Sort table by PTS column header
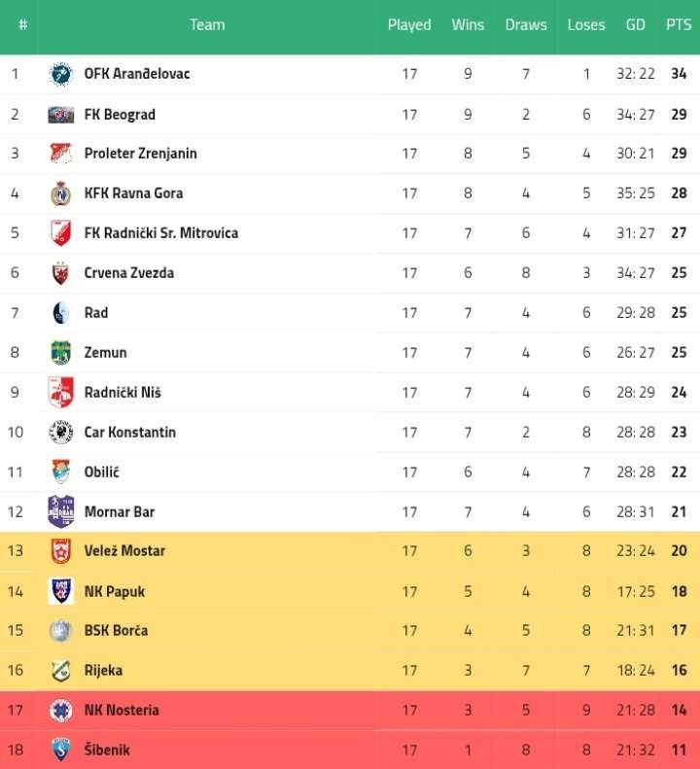 point(679,25)
